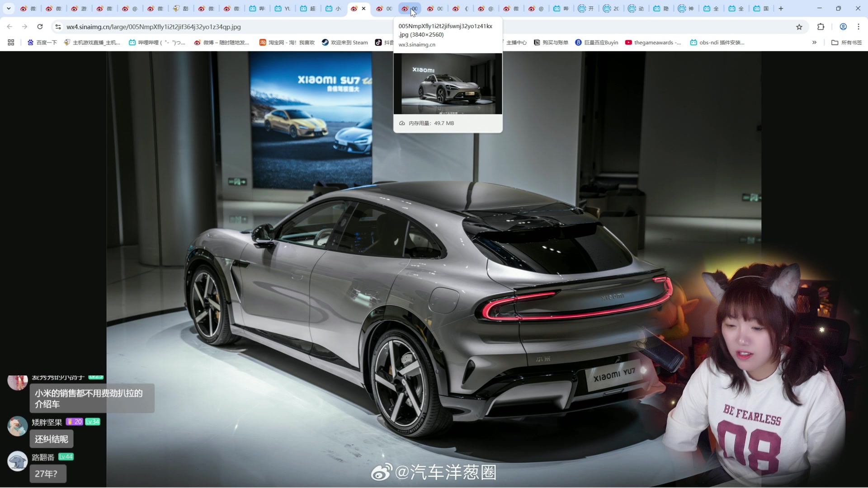Open the 淘宝网 bookmark

click(287, 42)
